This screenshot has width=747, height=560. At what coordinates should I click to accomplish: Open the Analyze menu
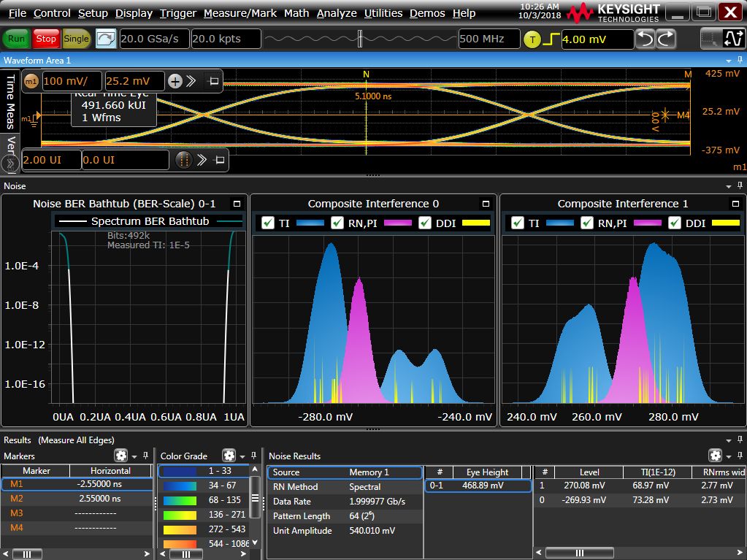coord(336,13)
